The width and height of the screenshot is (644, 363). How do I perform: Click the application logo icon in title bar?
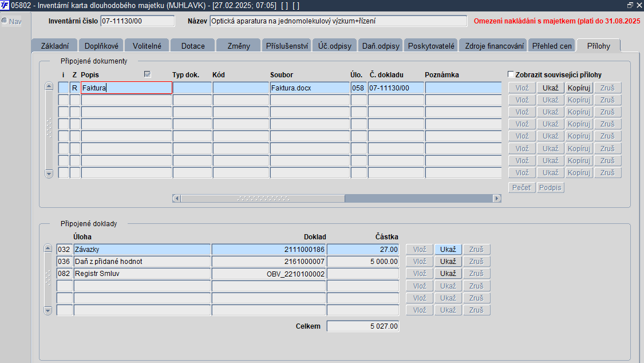tap(5, 5)
